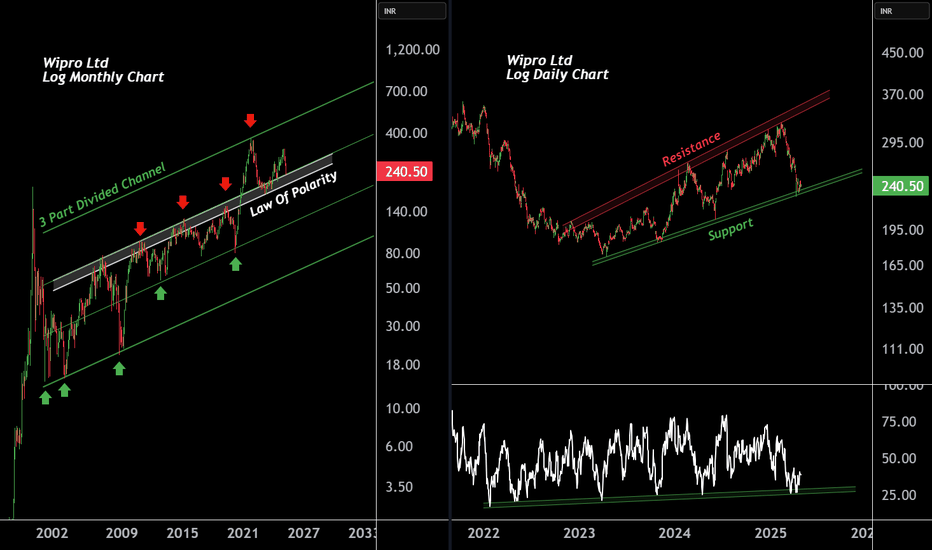
Task: Click the 80.00 price scale value
Action: point(403,253)
